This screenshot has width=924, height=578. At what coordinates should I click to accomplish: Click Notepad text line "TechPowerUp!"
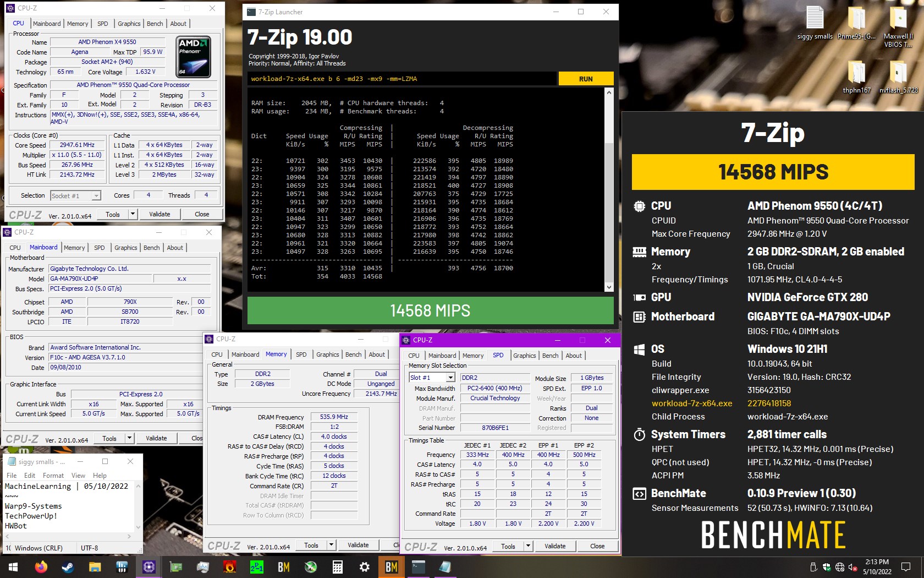31,516
